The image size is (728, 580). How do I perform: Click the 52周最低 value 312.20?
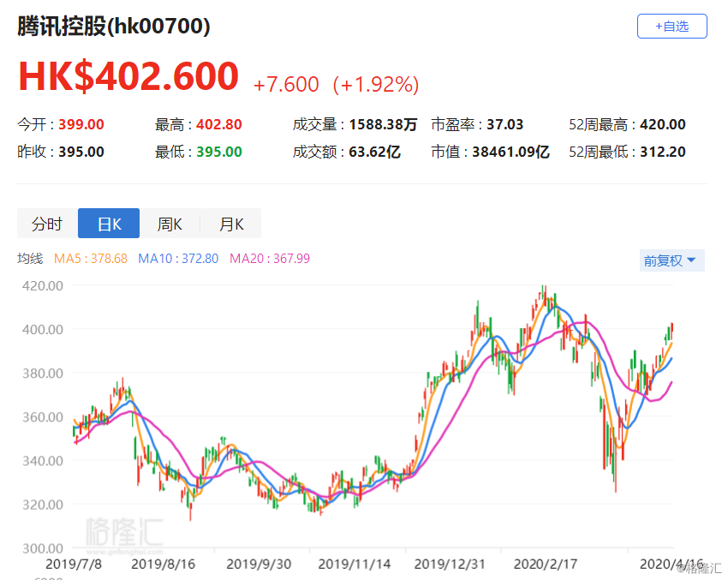(x=663, y=152)
